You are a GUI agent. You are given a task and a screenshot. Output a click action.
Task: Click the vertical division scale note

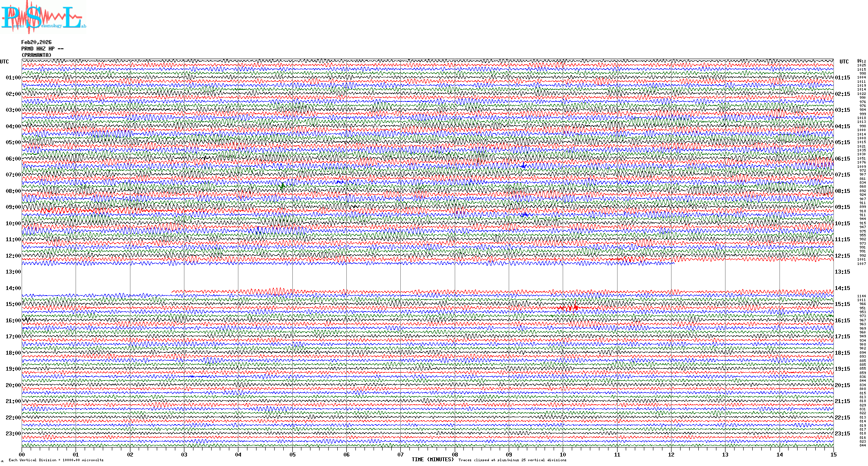tap(56, 460)
